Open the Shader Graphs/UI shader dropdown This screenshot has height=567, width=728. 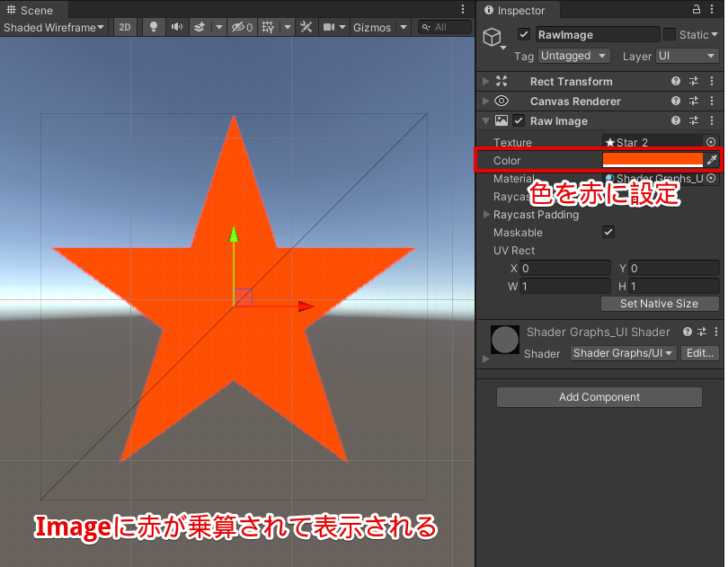click(x=623, y=353)
